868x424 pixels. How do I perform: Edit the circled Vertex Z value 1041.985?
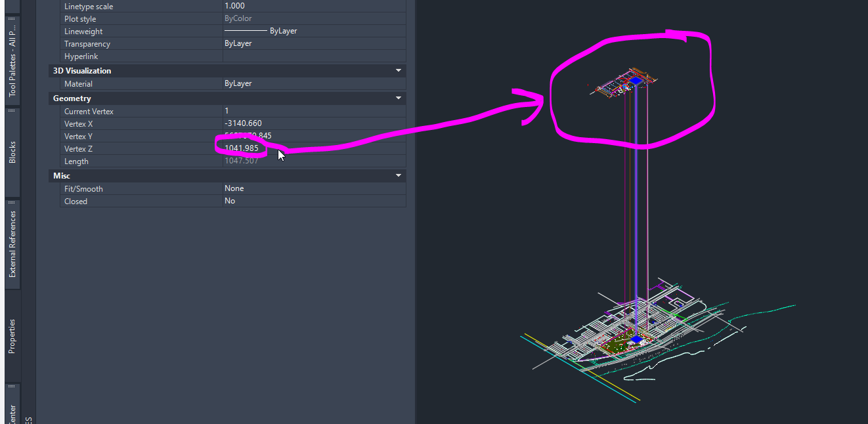241,148
